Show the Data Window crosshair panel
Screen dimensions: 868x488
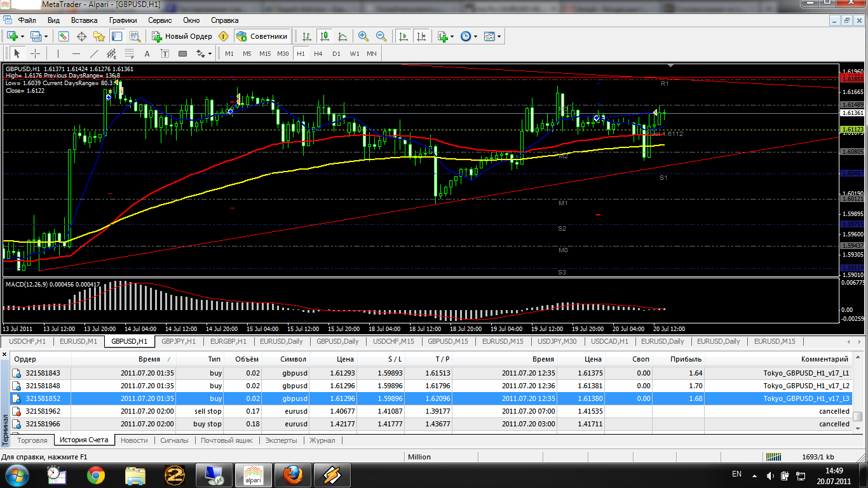pos(81,36)
